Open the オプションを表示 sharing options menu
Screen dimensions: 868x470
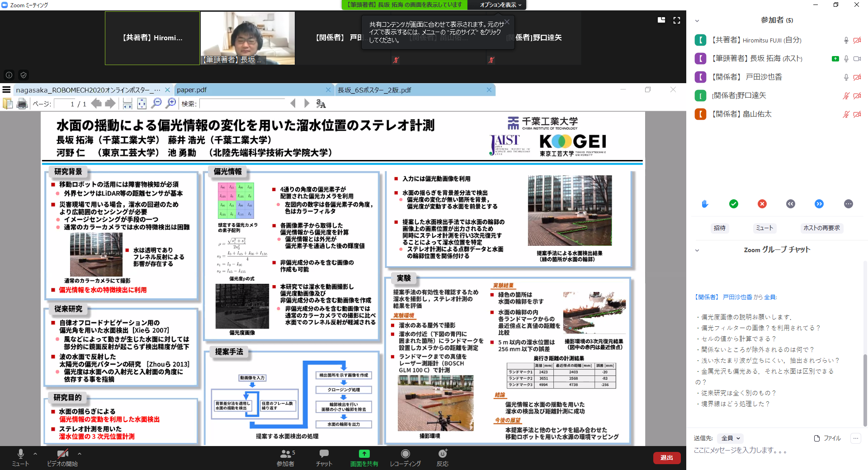point(500,5)
